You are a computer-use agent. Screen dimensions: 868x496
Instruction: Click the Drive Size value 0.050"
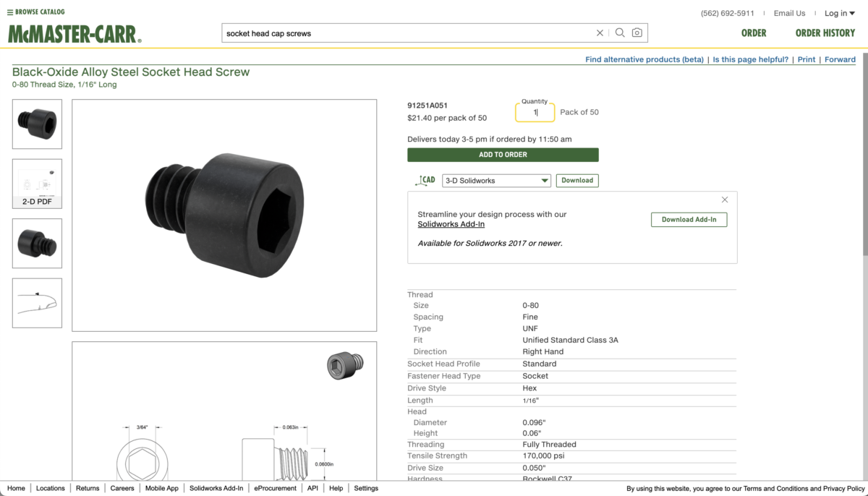point(534,469)
